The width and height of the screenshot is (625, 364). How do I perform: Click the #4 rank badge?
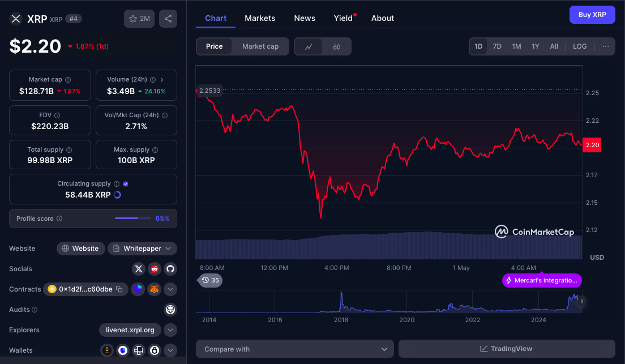[x=74, y=19]
